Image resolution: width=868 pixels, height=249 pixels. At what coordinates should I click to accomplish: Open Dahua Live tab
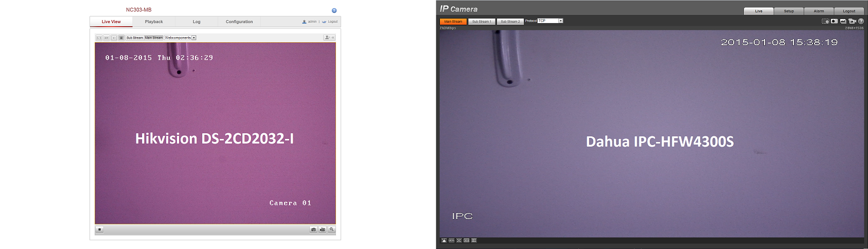coord(759,11)
